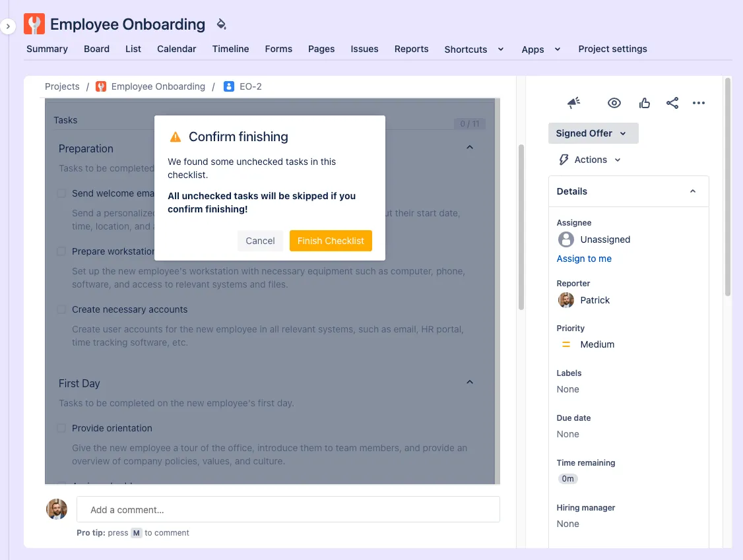
Task: Check the Provide orientation task checkbox
Action: [x=61, y=428]
